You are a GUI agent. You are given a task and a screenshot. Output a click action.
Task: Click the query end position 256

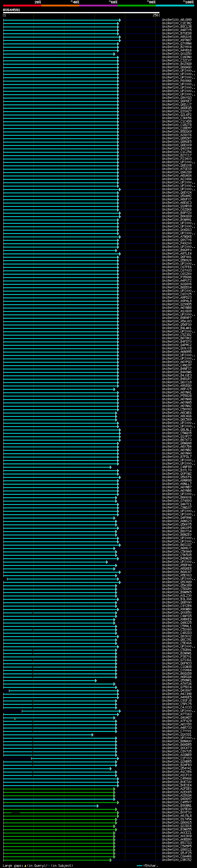[155, 15]
